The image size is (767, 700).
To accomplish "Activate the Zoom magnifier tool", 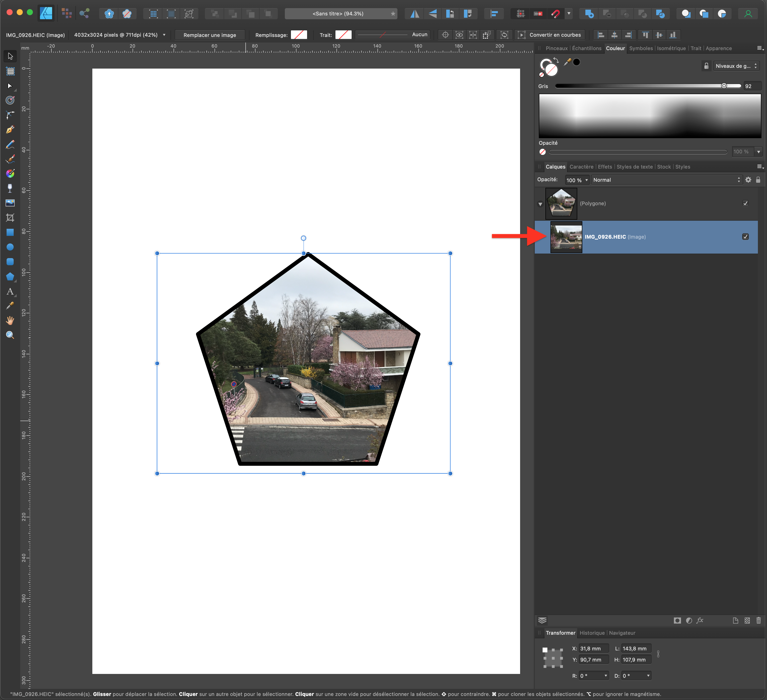I will pyautogui.click(x=10, y=335).
